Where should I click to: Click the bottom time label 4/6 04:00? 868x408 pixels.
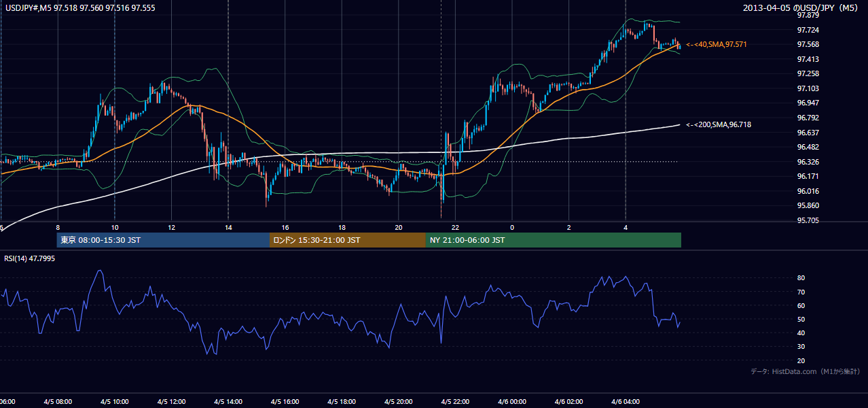(x=626, y=402)
